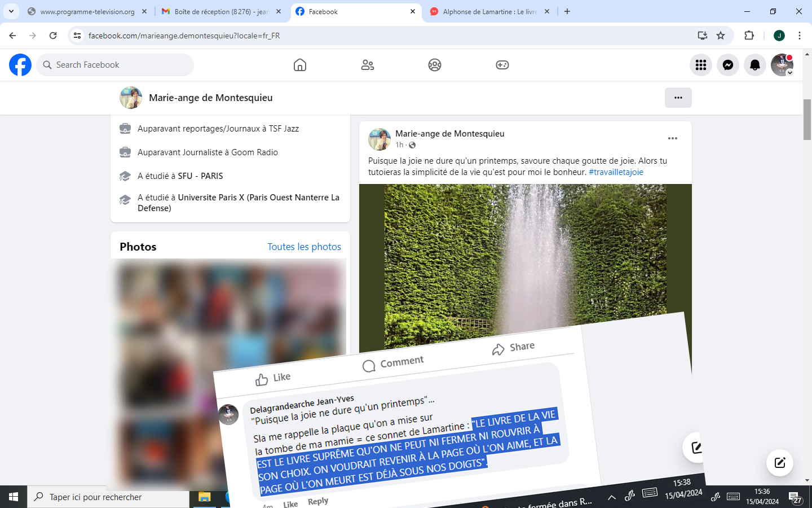Click Share in overlaid comment screenshot
The height and width of the screenshot is (508, 812).
pyautogui.click(x=513, y=348)
